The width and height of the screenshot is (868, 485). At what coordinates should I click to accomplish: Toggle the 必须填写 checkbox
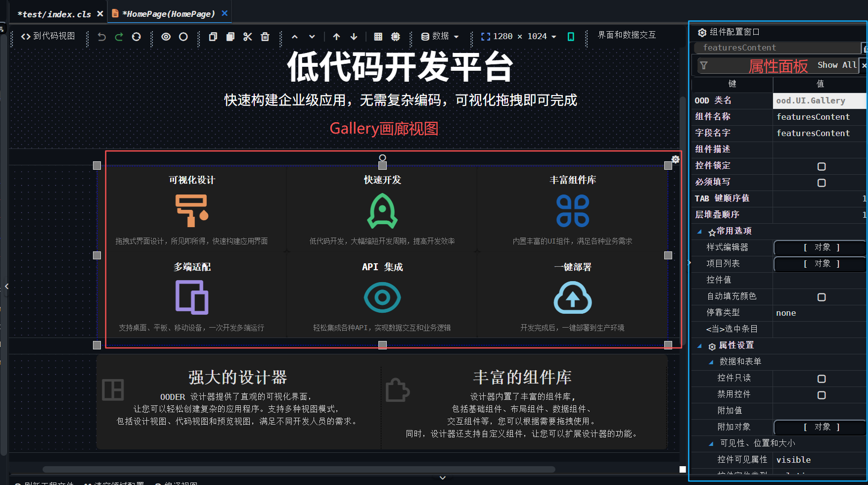[822, 183]
